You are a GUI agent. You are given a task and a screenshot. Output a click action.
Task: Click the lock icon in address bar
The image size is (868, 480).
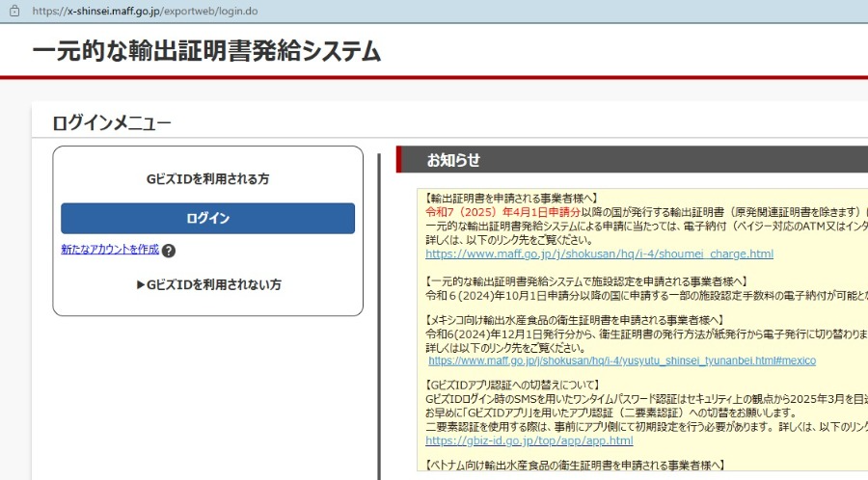14,11
